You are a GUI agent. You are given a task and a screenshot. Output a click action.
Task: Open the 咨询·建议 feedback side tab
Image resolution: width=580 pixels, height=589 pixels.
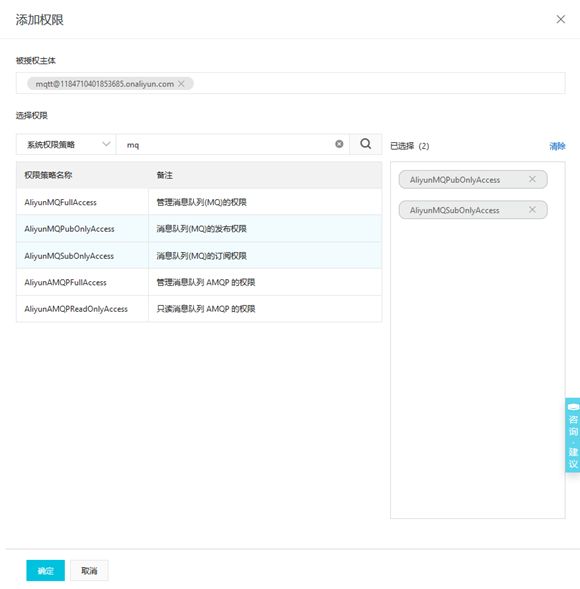(x=572, y=435)
